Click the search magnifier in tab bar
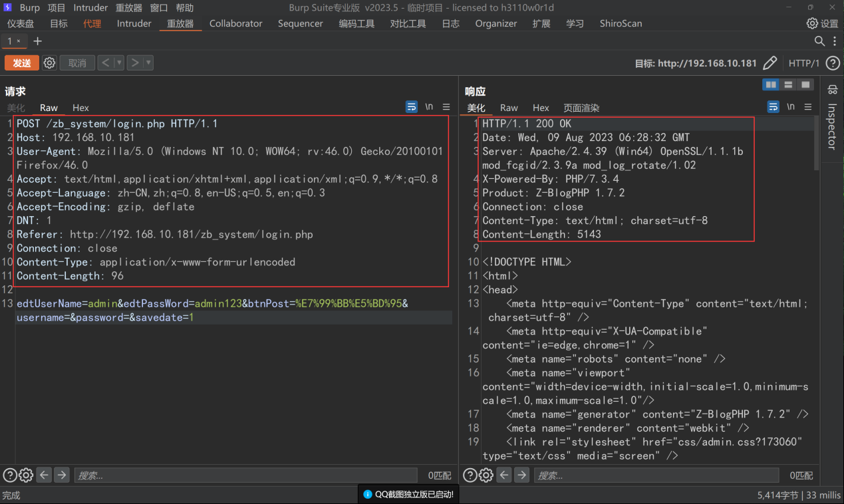 (820, 41)
